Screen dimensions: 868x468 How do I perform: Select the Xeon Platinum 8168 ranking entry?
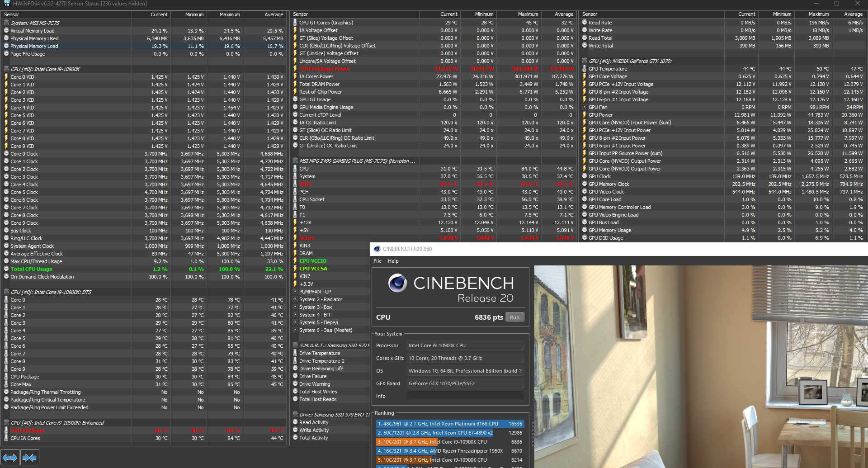tap(450, 424)
